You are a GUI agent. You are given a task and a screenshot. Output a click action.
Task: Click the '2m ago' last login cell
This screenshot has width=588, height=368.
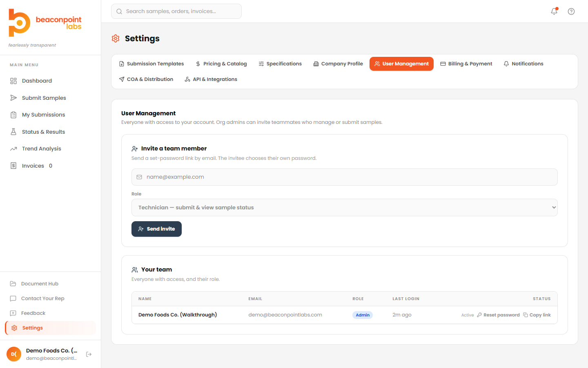pyautogui.click(x=402, y=315)
